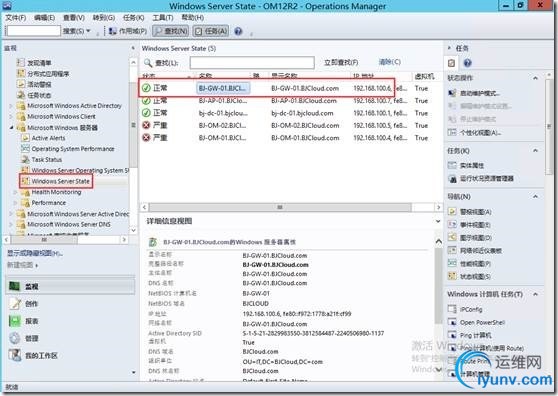This screenshot has height=396, width=558.
Task: Open the 管理 (Administration) gear icon
Action: click(x=15, y=338)
